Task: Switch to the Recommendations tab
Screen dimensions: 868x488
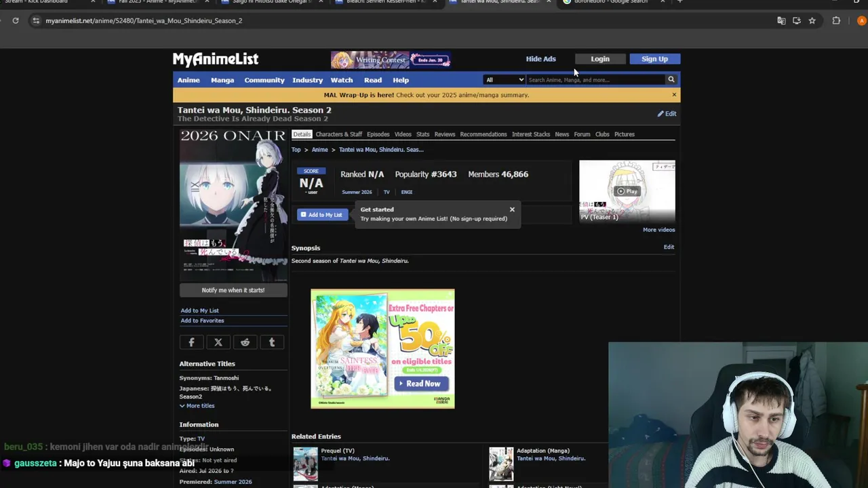Action: click(x=484, y=134)
